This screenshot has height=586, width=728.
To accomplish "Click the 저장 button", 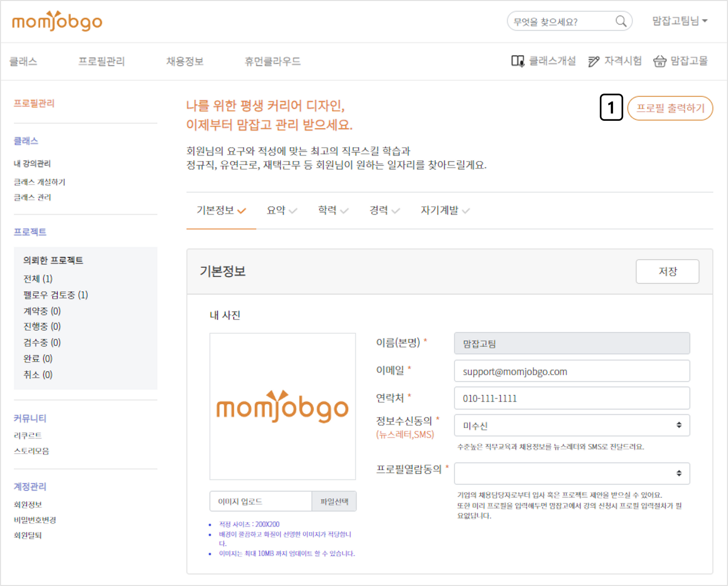I will (x=667, y=271).
